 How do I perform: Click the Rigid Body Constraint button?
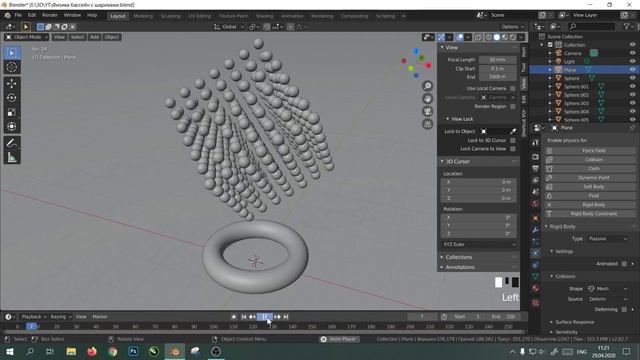(x=590, y=213)
